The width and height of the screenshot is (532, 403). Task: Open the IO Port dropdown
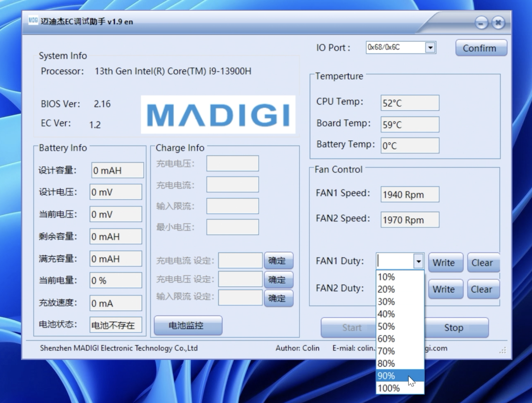pyautogui.click(x=430, y=48)
